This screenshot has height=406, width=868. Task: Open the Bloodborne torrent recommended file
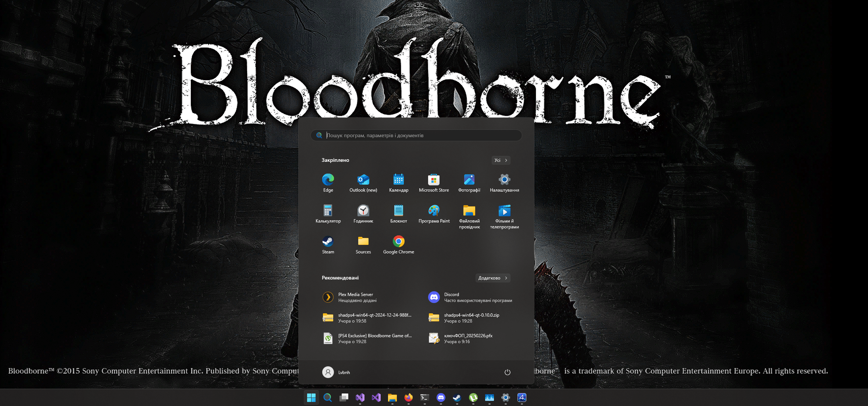(x=368, y=338)
